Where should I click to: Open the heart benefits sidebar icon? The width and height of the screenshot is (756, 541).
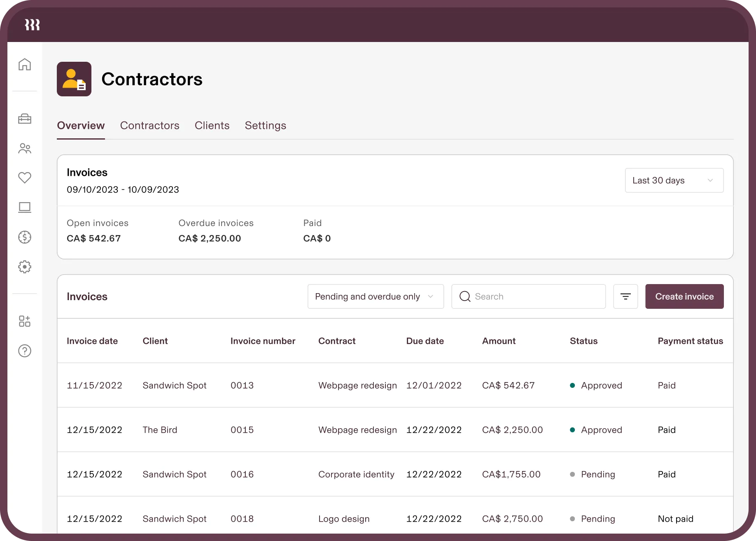(x=25, y=177)
